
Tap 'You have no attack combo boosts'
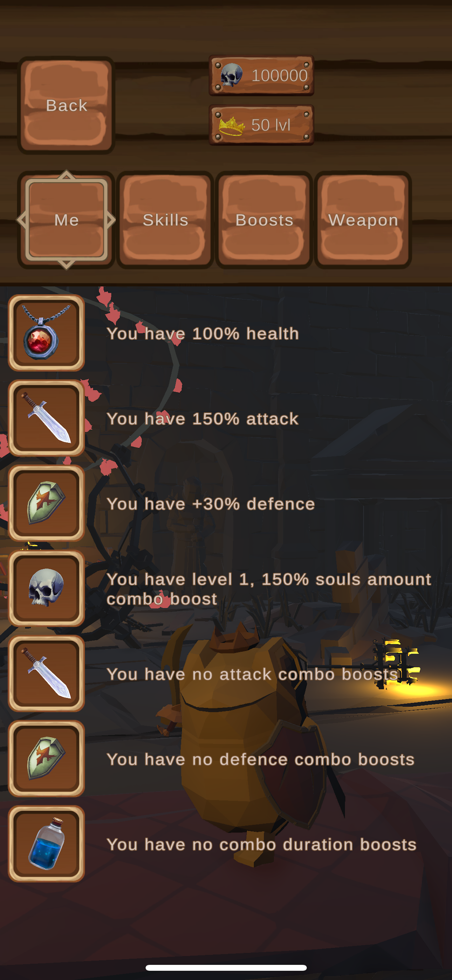tap(252, 674)
